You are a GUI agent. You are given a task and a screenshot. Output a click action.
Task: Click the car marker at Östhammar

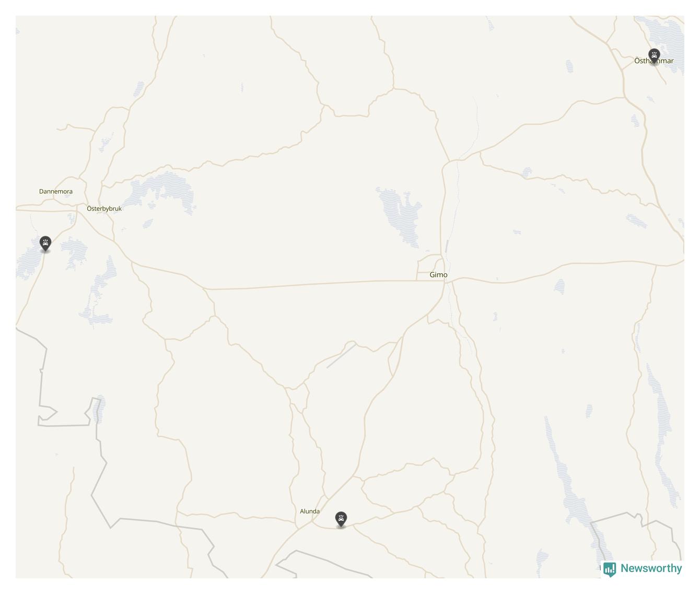pos(654,55)
